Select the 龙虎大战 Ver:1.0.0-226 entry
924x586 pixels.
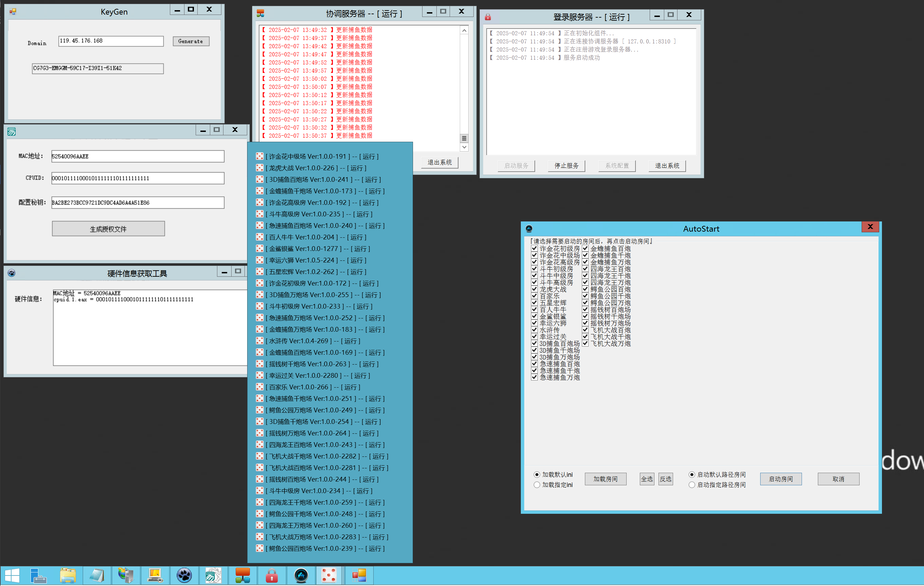coord(317,168)
